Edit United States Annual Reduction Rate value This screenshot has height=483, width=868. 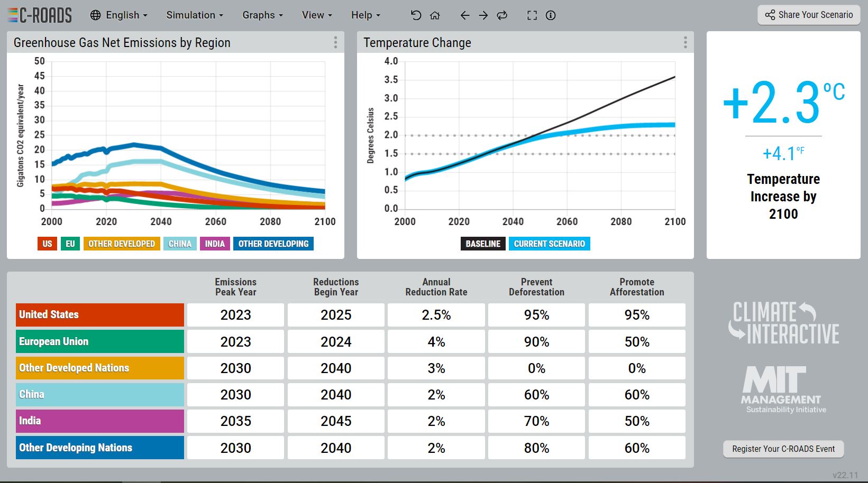436,315
